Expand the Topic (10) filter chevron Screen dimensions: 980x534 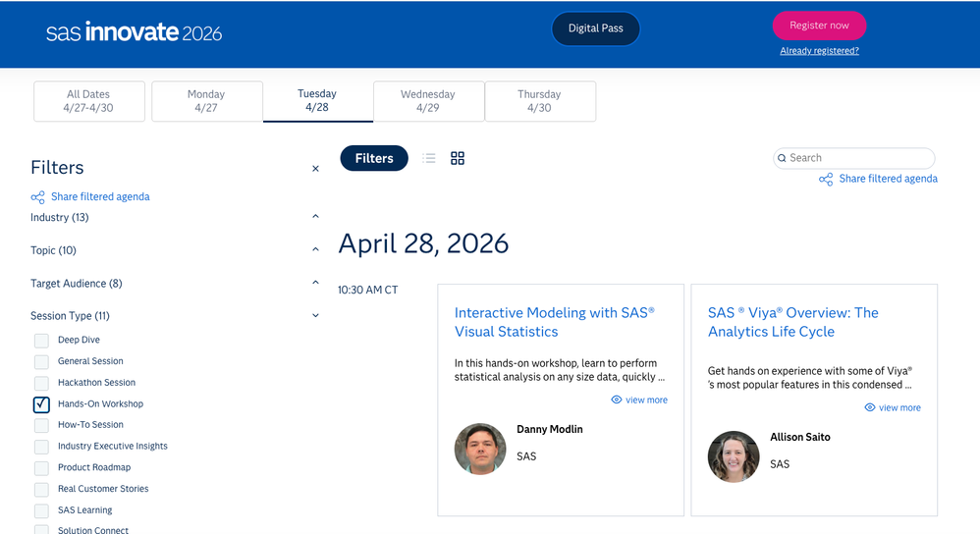tap(315, 249)
